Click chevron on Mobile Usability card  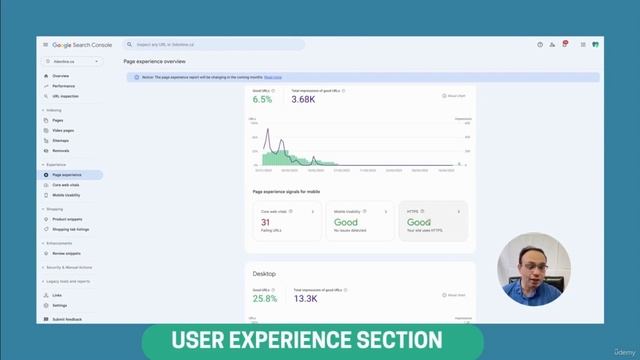point(386,212)
